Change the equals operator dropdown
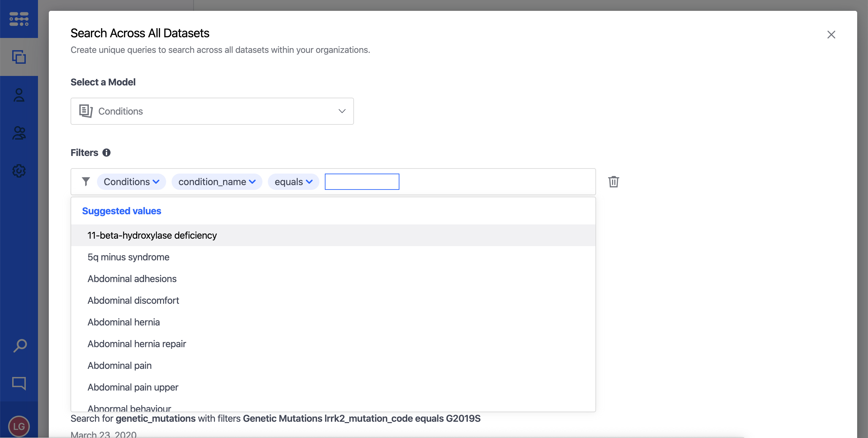 click(x=293, y=182)
